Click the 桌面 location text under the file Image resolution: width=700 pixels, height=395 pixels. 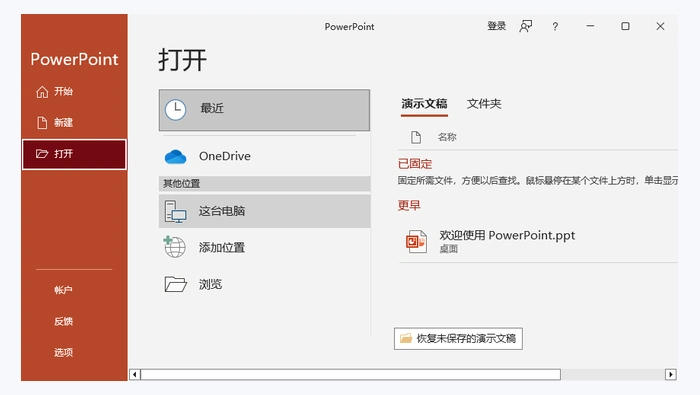click(449, 249)
